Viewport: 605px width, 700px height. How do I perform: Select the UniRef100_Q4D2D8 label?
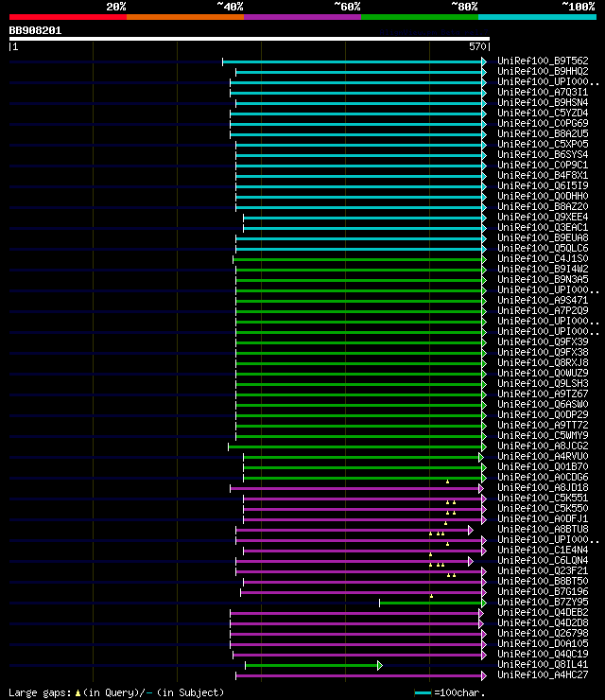pyautogui.click(x=543, y=622)
